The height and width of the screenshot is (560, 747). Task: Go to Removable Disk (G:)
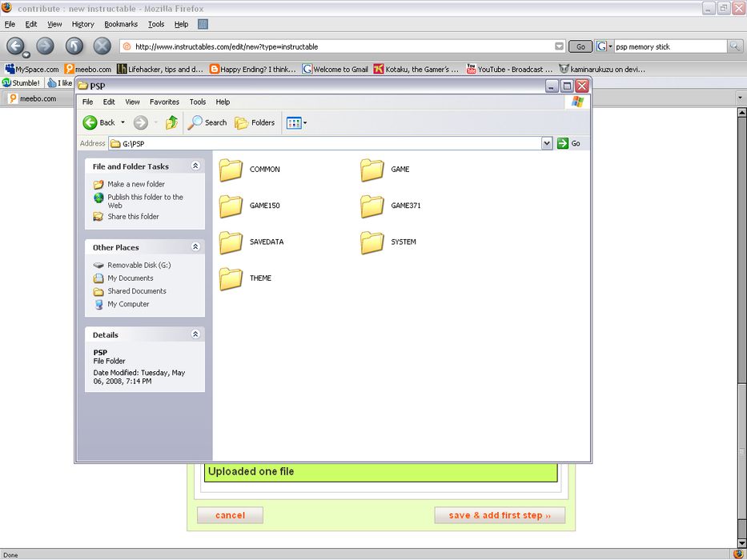click(139, 266)
